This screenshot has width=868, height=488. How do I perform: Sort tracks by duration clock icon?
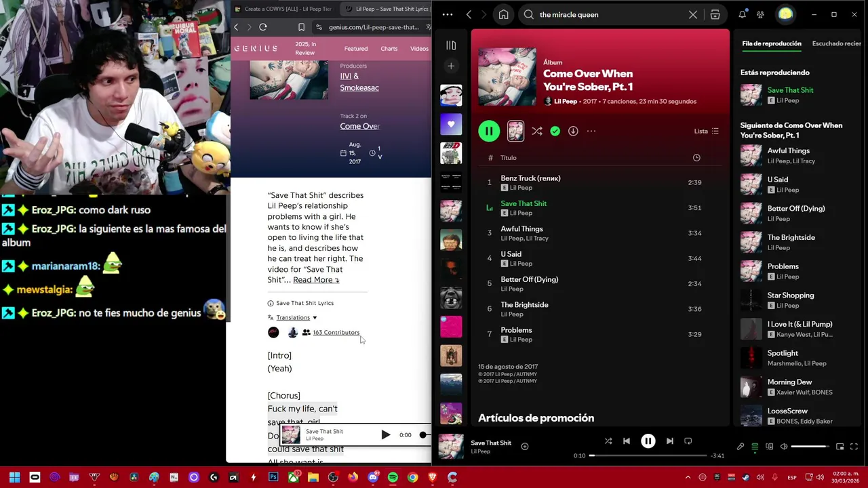point(696,158)
